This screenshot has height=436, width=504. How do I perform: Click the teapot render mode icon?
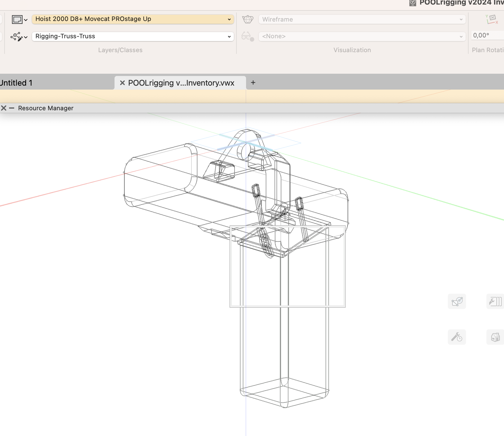247,19
